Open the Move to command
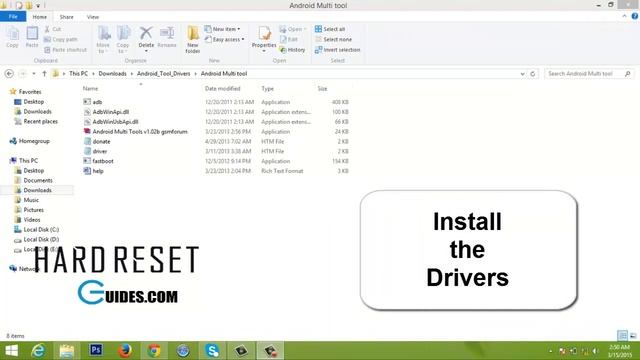 pos(103,40)
